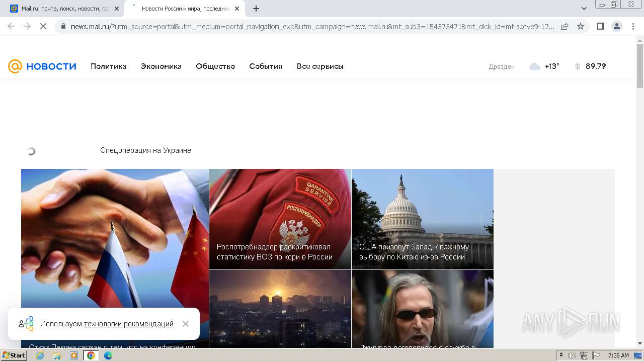The image size is (644, 362).
Task: Open the night city explosion story
Action: click(x=280, y=309)
